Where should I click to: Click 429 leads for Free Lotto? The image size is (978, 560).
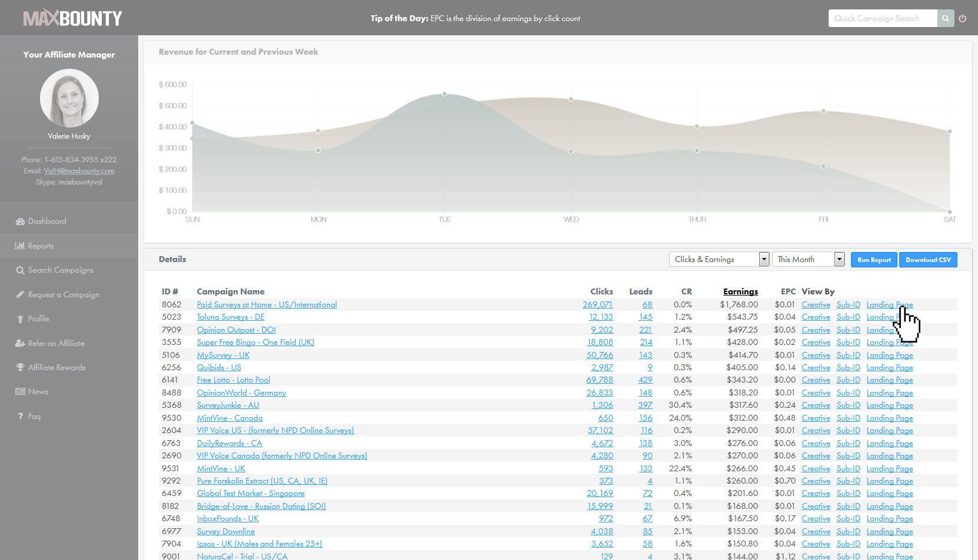[x=645, y=380]
